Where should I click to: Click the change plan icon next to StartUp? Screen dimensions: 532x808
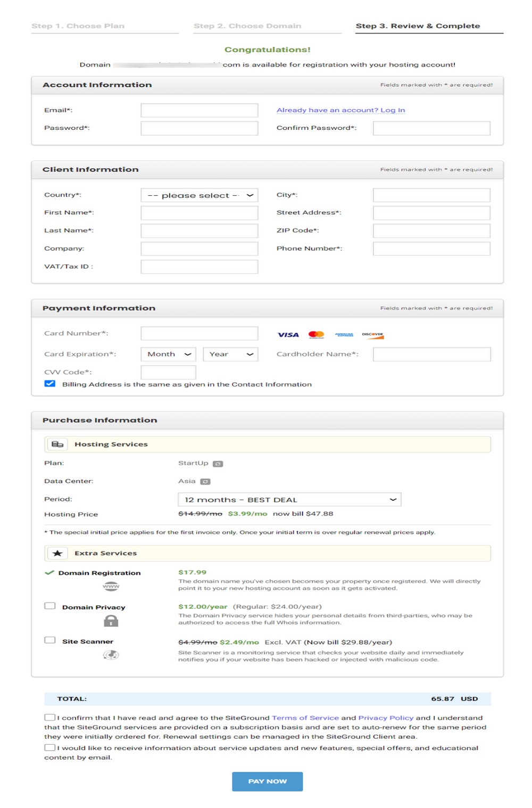[x=218, y=464]
